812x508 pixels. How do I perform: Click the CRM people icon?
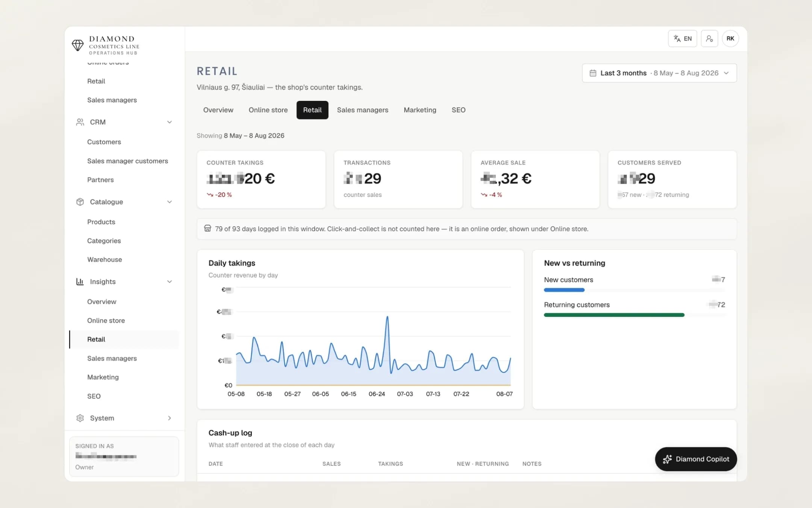pyautogui.click(x=80, y=122)
